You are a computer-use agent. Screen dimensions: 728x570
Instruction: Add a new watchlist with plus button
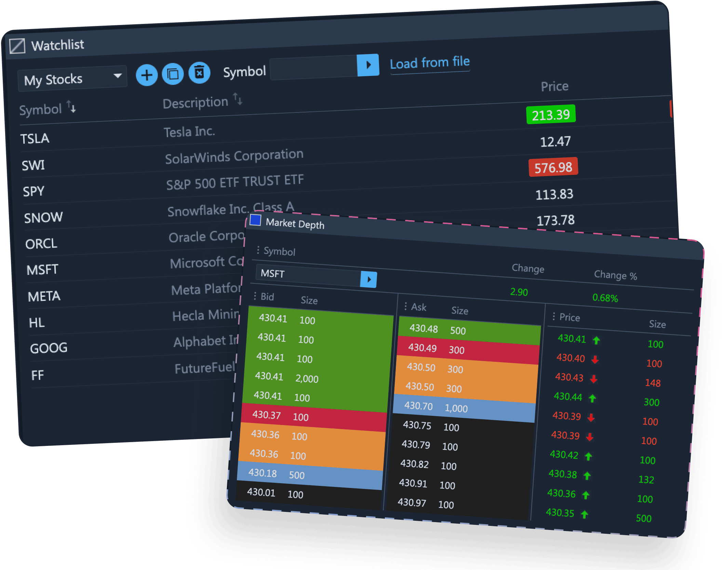(x=147, y=75)
